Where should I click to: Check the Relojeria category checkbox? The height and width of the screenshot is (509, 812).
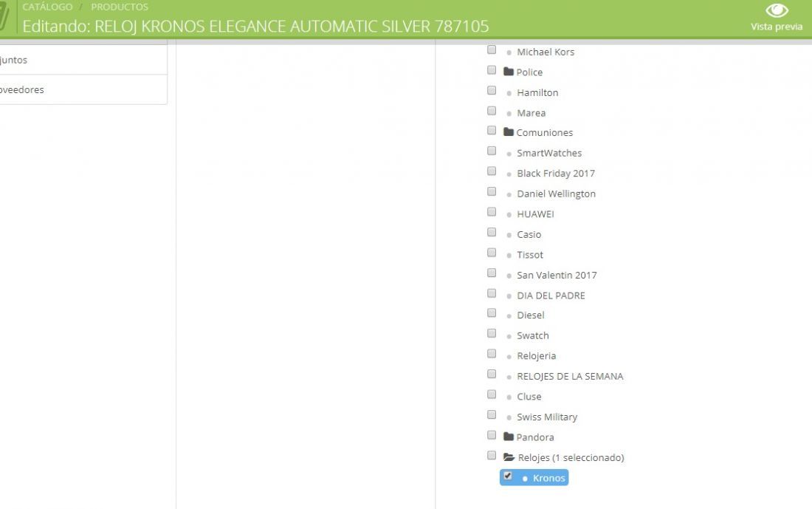tap(492, 354)
